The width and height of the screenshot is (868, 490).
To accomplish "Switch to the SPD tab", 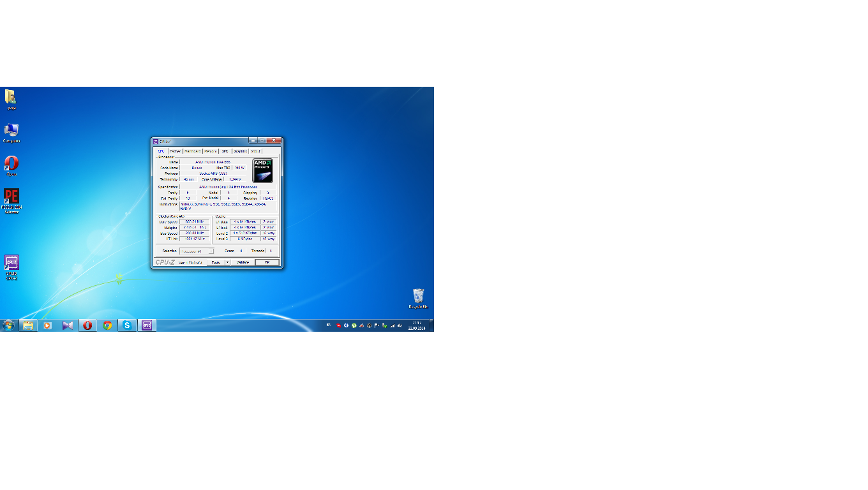I will coord(225,151).
